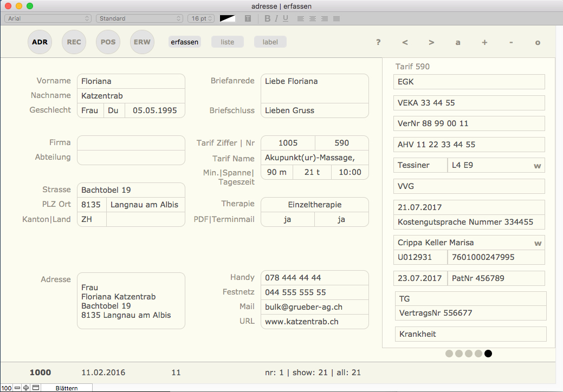Open the 16 pt font size dropdown
This screenshot has height=392, width=563.
coord(201,18)
